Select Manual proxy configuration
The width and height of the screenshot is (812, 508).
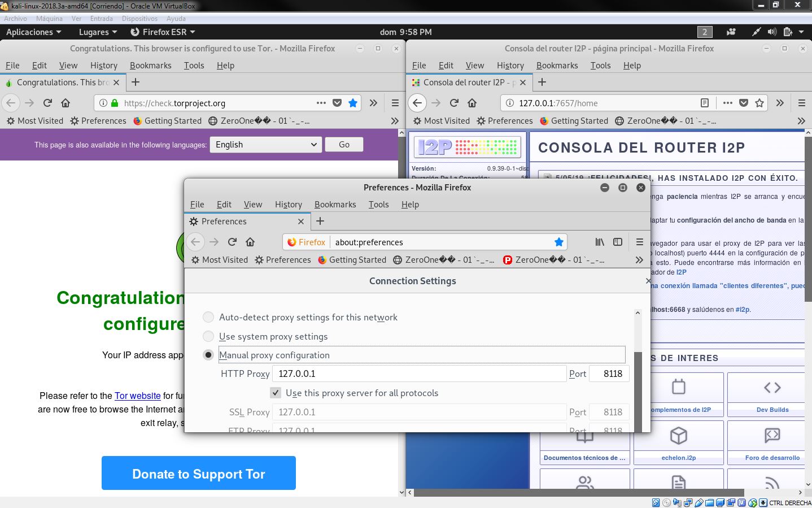pyautogui.click(x=208, y=355)
